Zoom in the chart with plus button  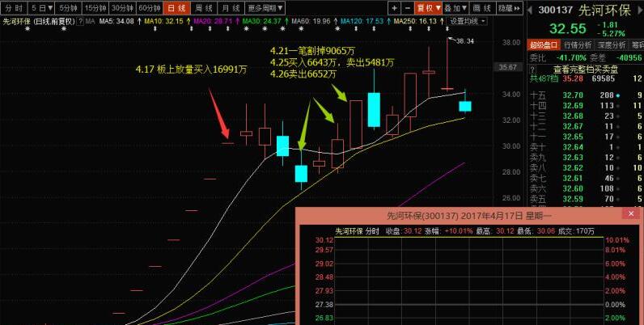[394, 8]
